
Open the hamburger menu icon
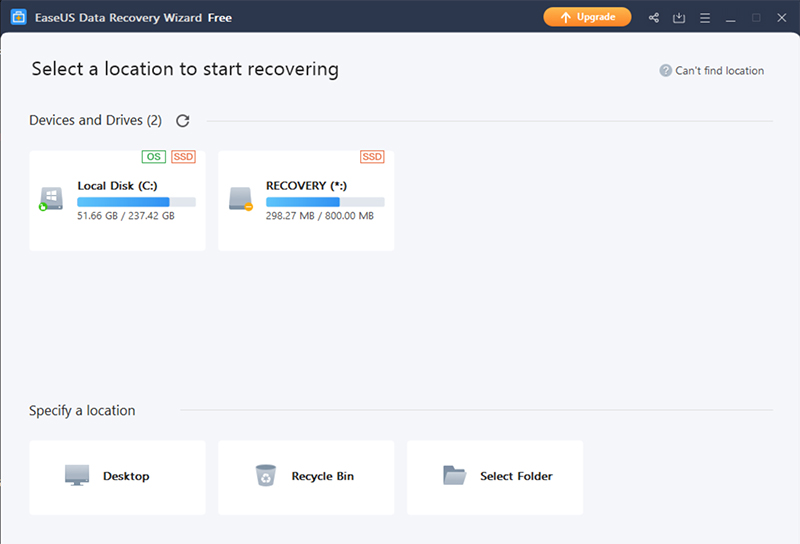(x=705, y=18)
